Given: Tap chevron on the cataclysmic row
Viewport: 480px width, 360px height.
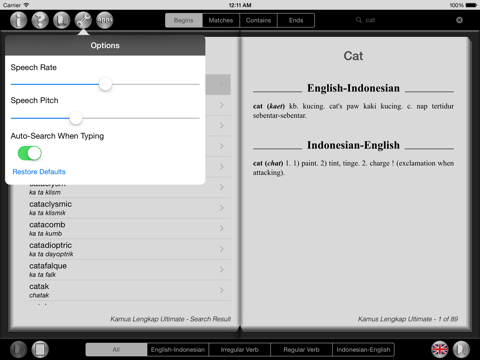Looking at the screenshot, I should tap(222, 208).
